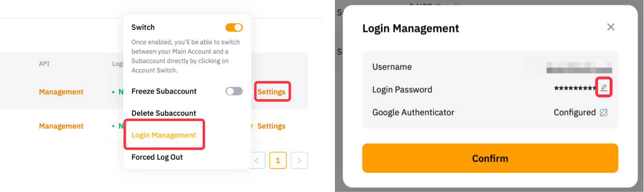Close the Login Management dialog
This screenshot has width=644, height=192.
click(x=611, y=27)
